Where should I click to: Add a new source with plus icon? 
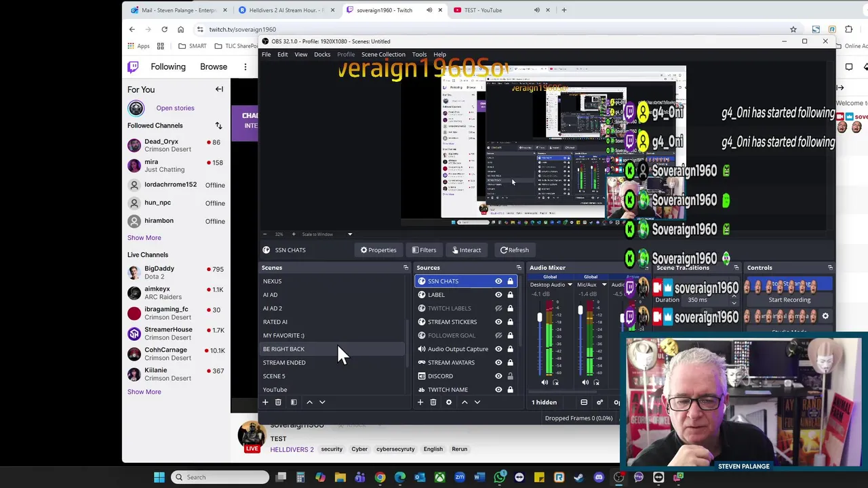point(420,403)
